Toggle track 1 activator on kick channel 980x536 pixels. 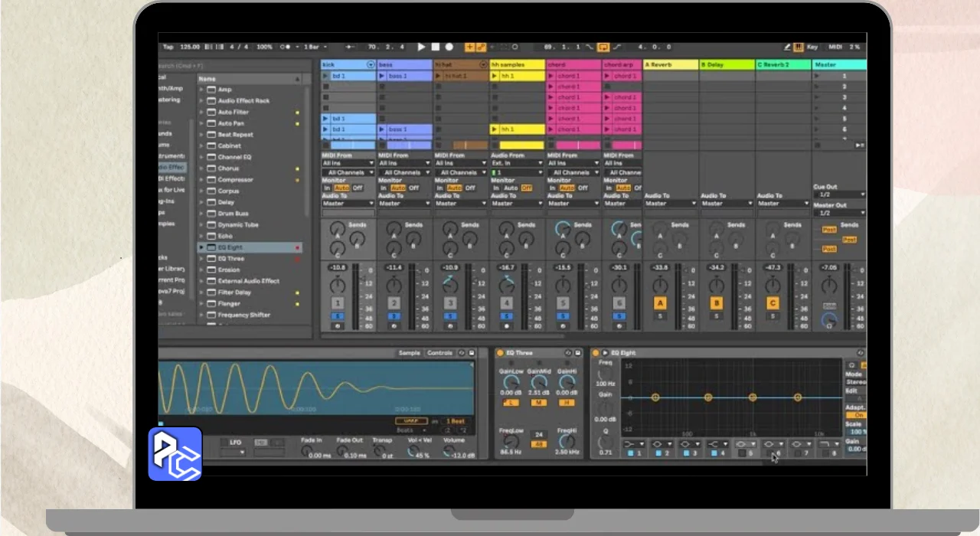[337, 304]
